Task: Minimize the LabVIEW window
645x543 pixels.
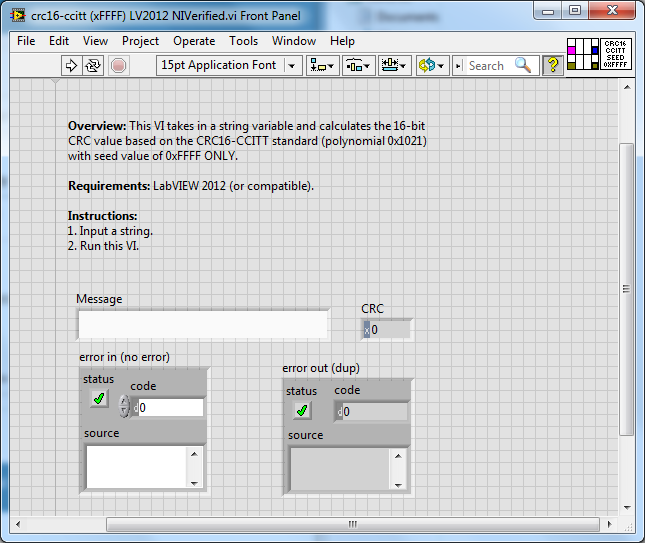Action: tap(548, 10)
